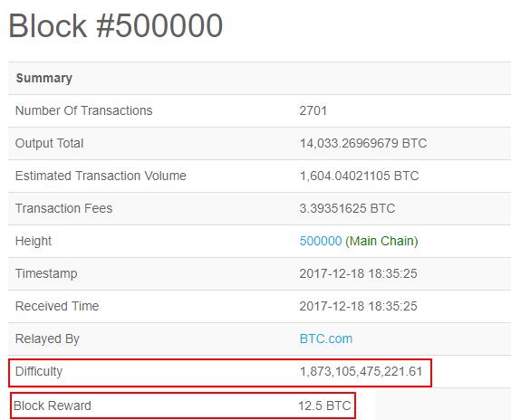Click the Block #500000 heading
The height and width of the screenshot is (420, 511).
pyautogui.click(x=116, y=25)
